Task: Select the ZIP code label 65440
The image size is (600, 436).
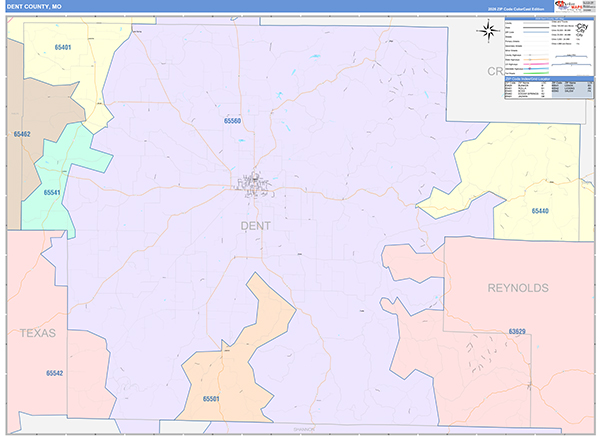Action: [540, 211]
